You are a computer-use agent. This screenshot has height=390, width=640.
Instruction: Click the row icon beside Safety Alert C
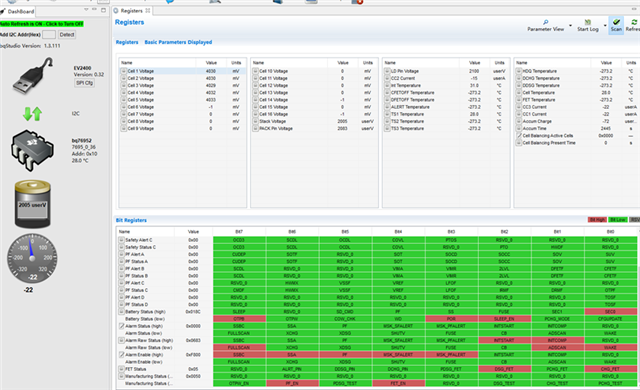coord(122,240)
